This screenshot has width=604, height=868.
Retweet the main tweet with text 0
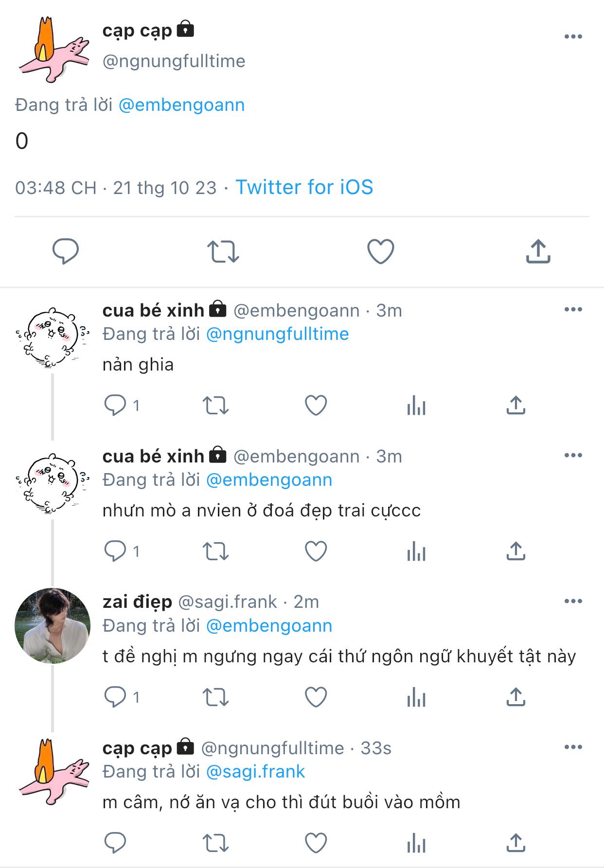click(x=223, y=251)
